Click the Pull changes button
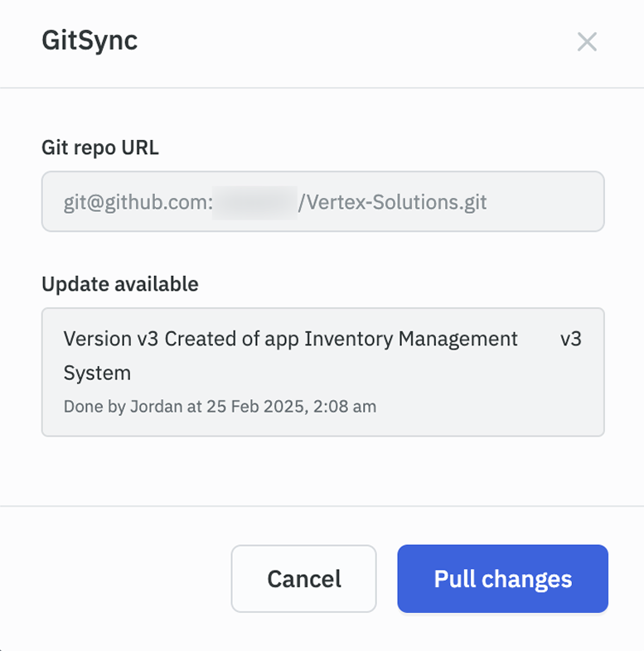This screenshot has height=651, width=644. tap(502, 579)
